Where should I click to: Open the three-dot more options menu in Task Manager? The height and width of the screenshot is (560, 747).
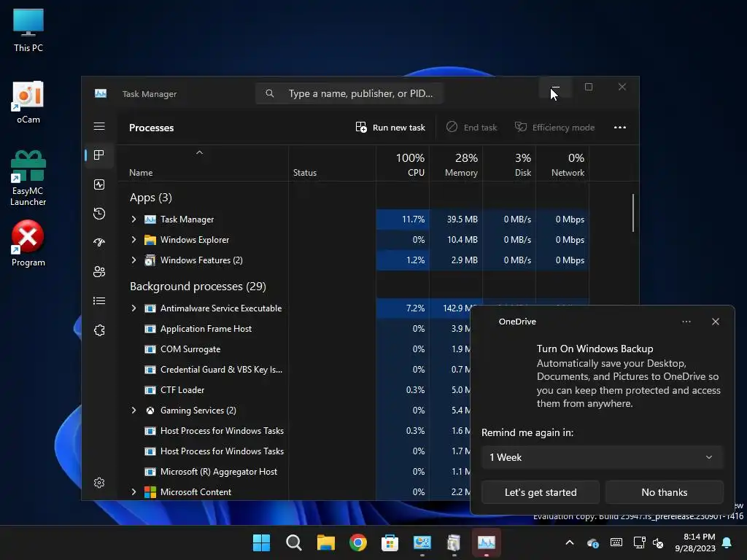pyautogui.click(x=620, y=127)
